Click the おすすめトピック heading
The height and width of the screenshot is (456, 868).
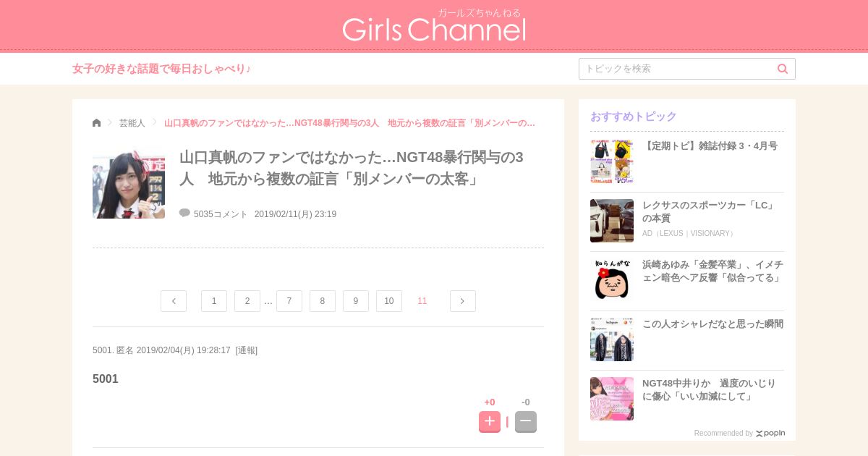pyautogui.click(x=634, y=117)
